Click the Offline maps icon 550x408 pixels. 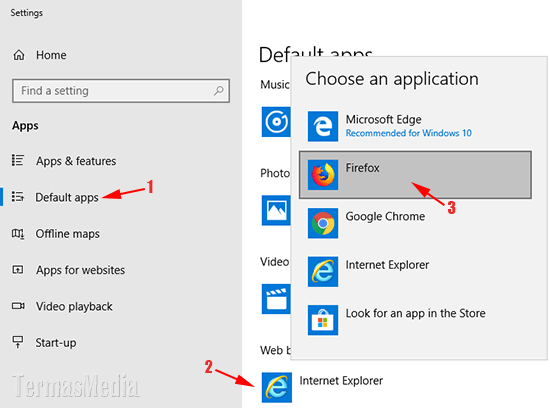(18, 233)
